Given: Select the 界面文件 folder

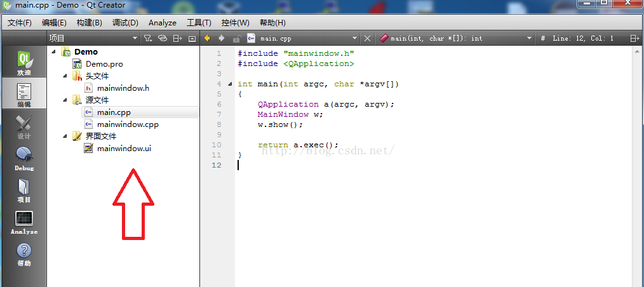Looking at the screenshot, I should tap(100, 136).
